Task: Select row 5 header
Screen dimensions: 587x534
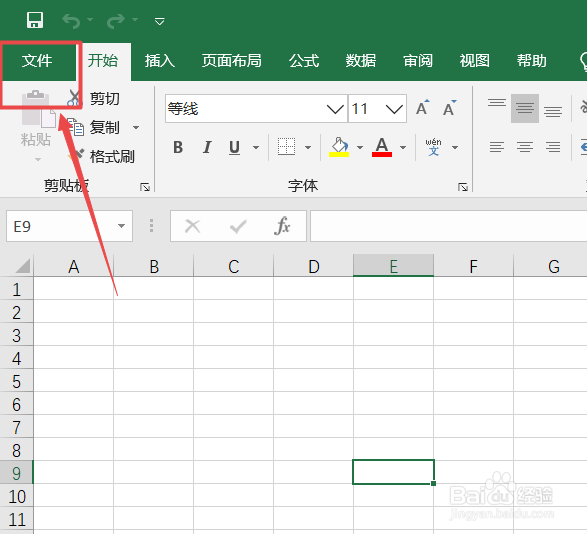Action: coord(16,381)
